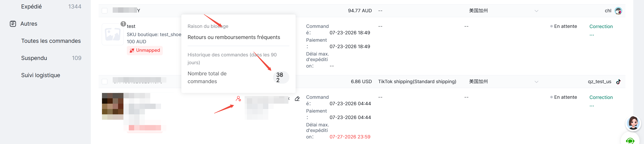Click the chl store avatar icon

click(619, 11)
